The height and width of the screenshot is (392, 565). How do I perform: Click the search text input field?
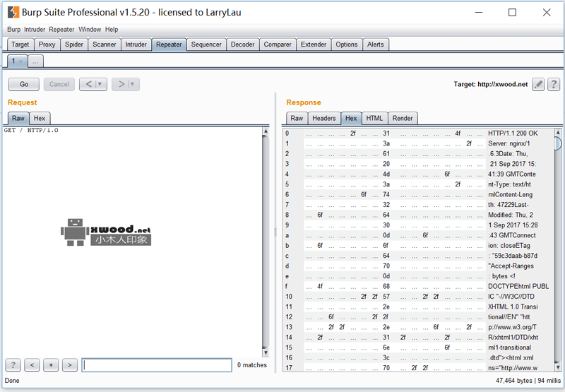[157, 365]
